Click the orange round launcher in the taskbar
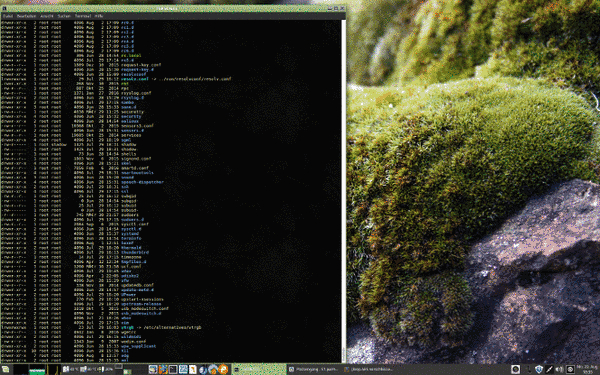 (x=223, y=369)
